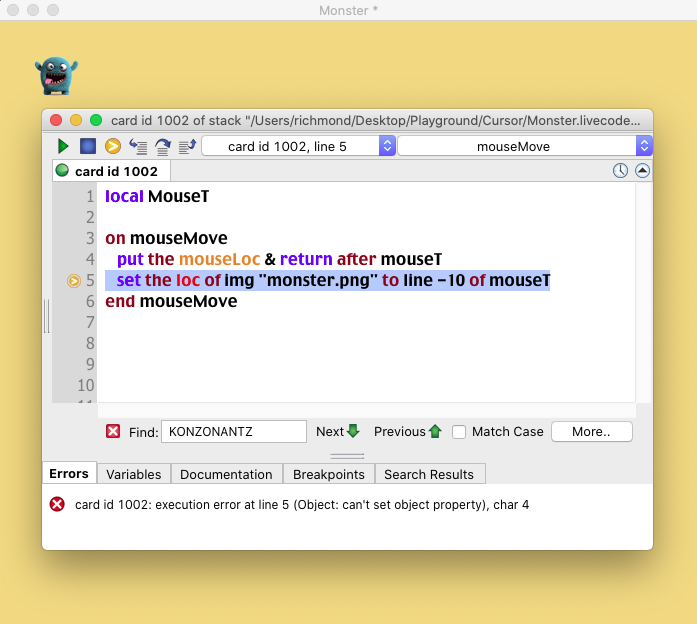Click the orange Show next statement icon
The height and width of the screenshot is (624, 697).
click(113, 146)
